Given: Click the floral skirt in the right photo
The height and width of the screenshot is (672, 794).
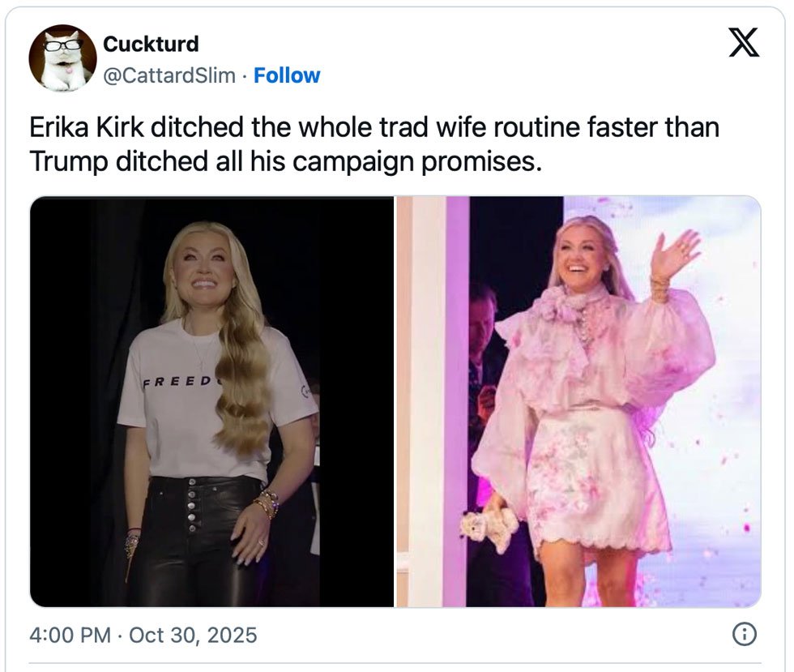Looking at the screenshot, I should pos(587,478).
